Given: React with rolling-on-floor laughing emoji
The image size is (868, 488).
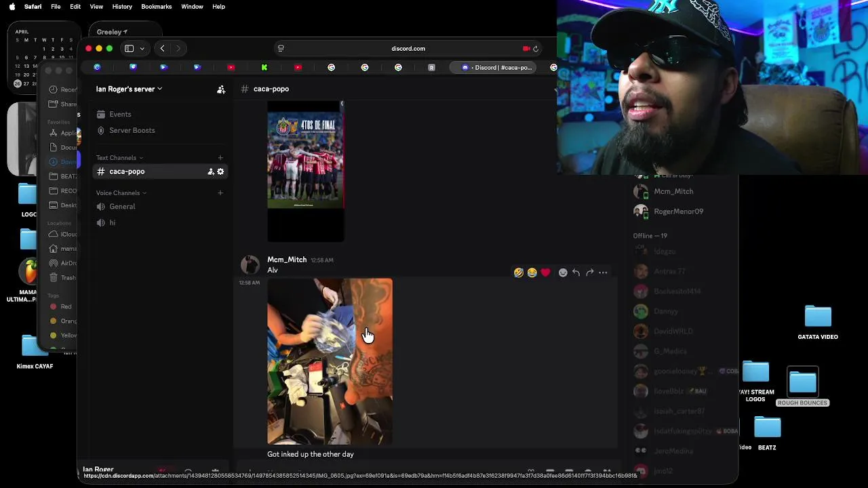Looking at the screenshot, I should (519, 272).
